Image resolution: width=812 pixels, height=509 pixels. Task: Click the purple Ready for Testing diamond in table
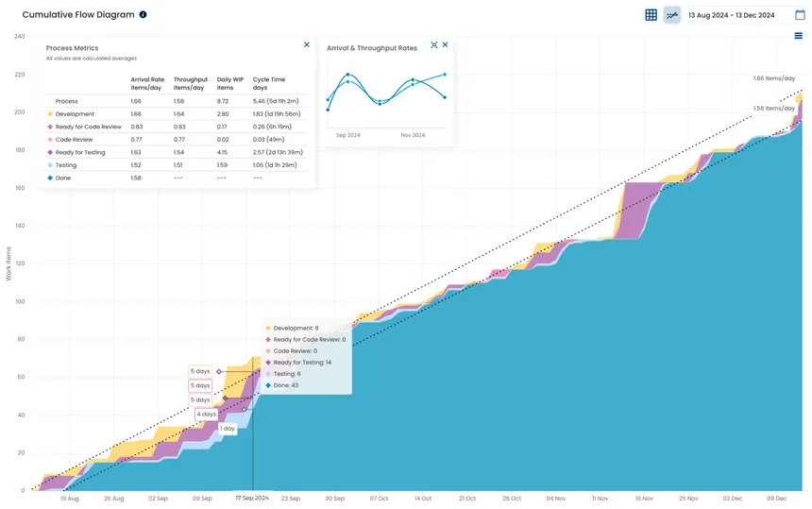pyautogui.click(x=50, y=152)
